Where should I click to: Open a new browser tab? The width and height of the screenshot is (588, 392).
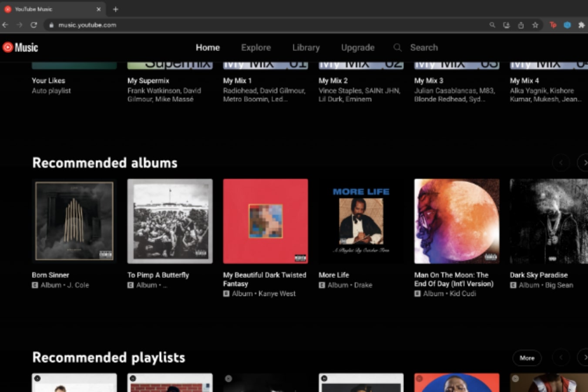[x=115, y=9]
